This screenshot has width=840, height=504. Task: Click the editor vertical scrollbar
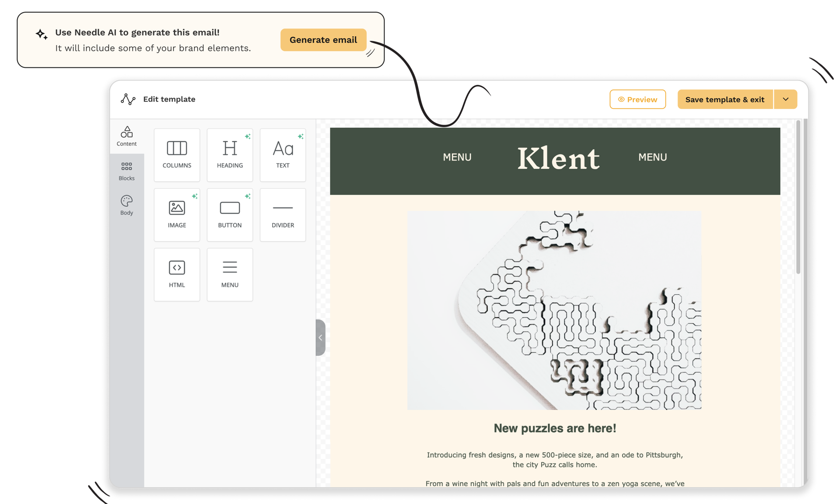(798, 197)
